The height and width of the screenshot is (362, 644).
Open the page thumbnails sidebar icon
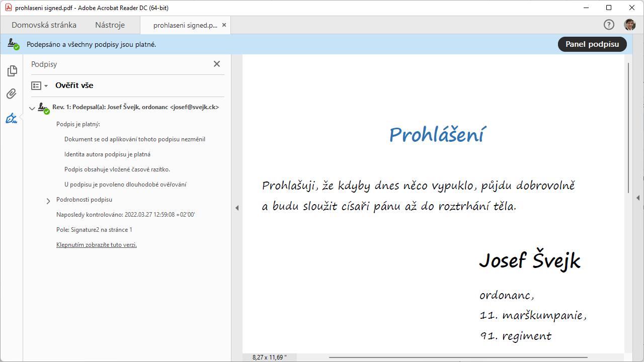(12, 71)
